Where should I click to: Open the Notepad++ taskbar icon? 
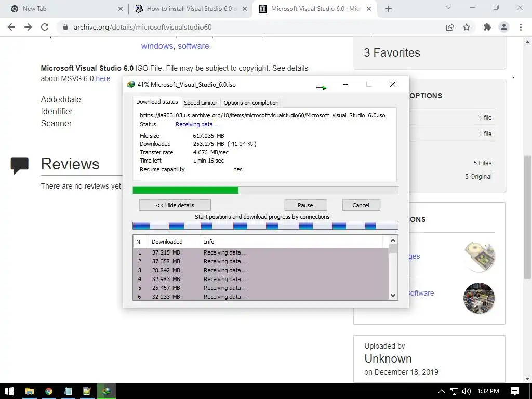pyautogui.click(x=87, y=391)
